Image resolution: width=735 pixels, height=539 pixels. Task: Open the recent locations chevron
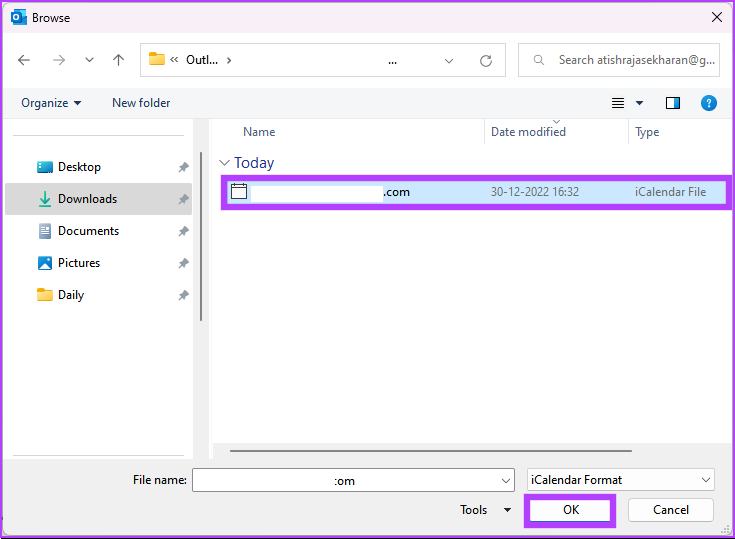tap(89, 60)
